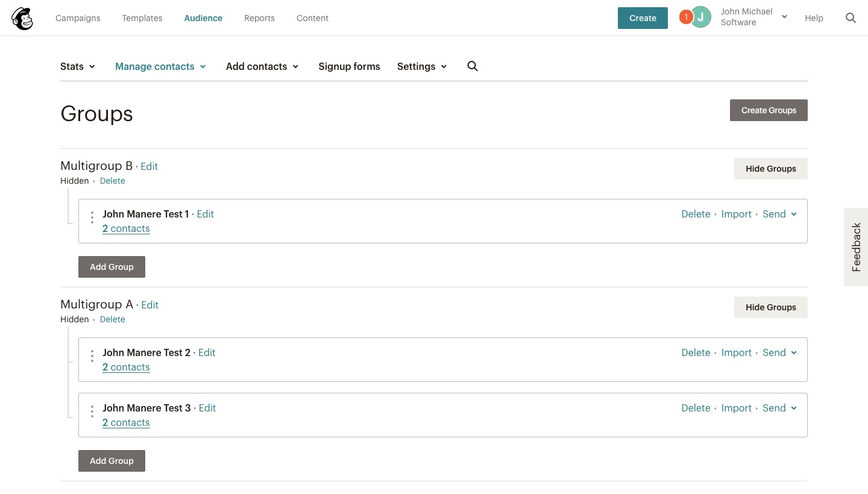868x494 pixels.
Task: Import contacts to John Manere Test 2
Action: 736,352
